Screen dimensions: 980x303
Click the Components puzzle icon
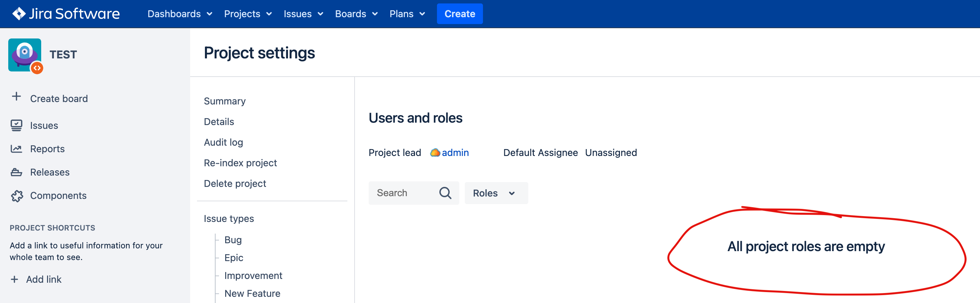17,196
